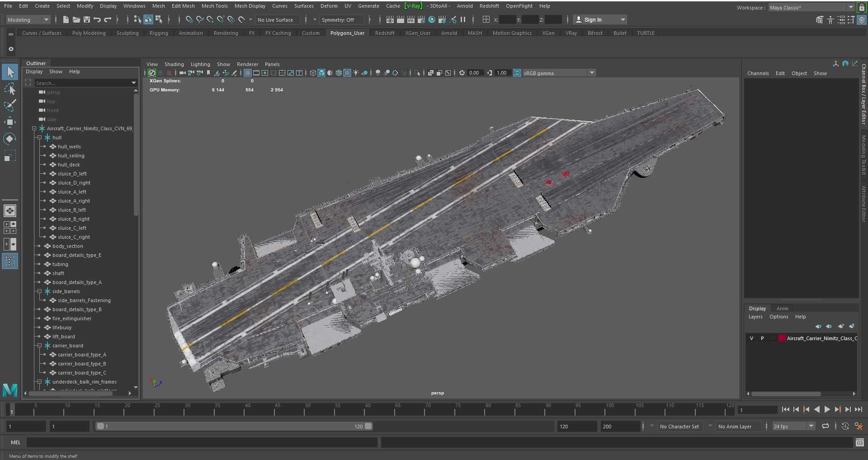Open the Modeling menu set dropdown
The image size is (868, 460).
[x=28, y=19]
